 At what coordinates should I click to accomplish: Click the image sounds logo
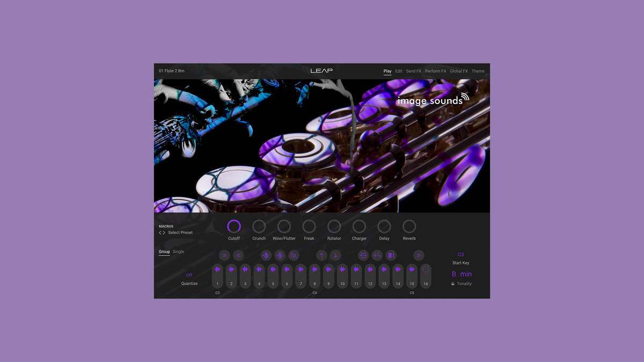pos(433,100)
